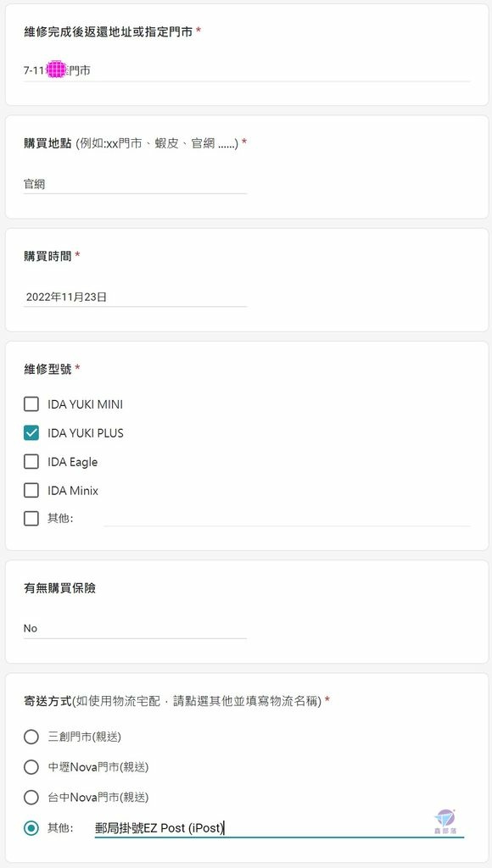Screen dimensions: 492x868
Task: Select the 三創門市(親送) radio option
Action: [x=31, y=737]
